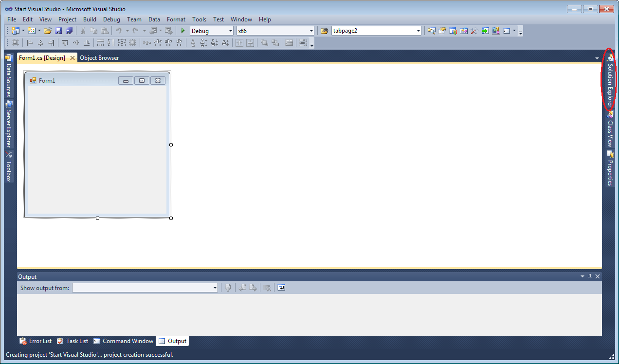Toggle word wrap in the Output pane
The image size is (619, 364).
[x=281, y=288]
